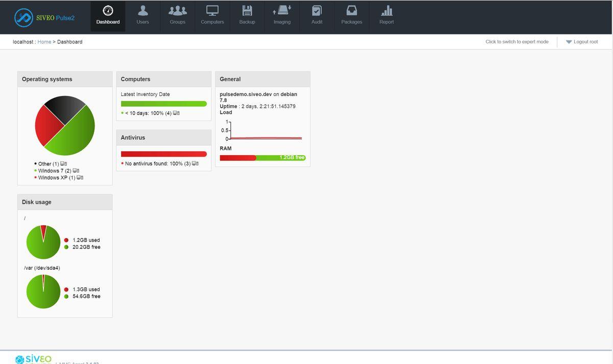Click the Dashboard menu label
Viewport: 613px width, 364px height.
coord(108,22)
